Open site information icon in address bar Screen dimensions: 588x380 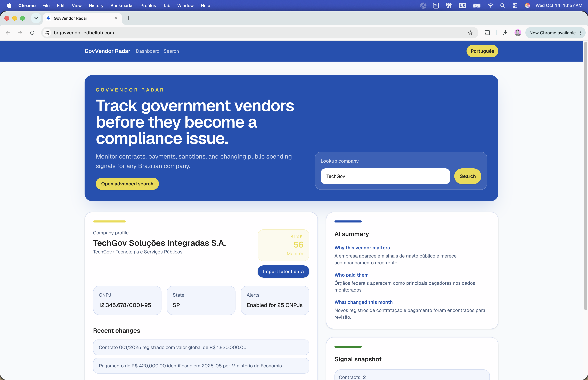pyautogui.click(x=47, y=32)
